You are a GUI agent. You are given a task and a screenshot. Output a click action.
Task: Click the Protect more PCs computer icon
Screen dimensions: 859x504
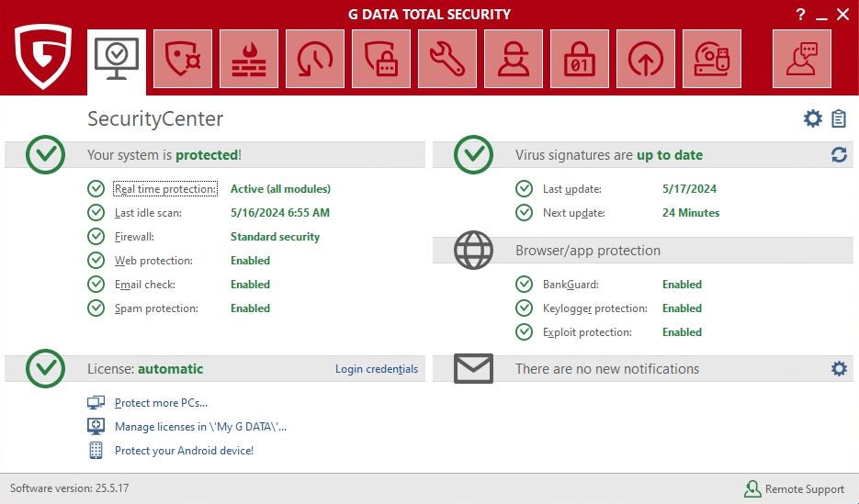[x=96, y=403]
